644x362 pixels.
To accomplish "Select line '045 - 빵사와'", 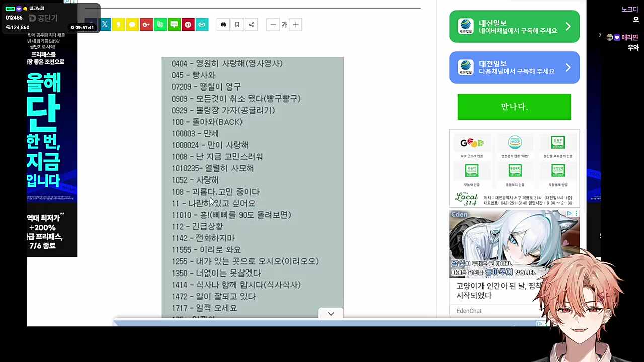I will click(x=193, y=75).
